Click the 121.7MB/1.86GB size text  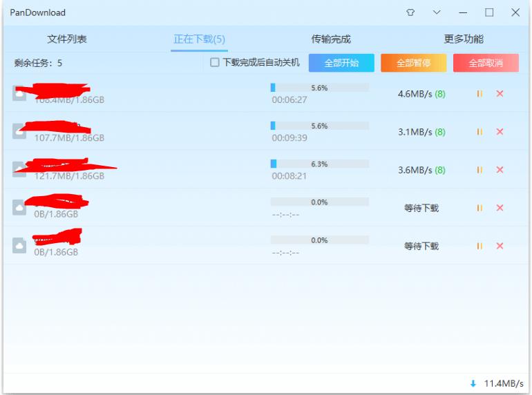69,176
